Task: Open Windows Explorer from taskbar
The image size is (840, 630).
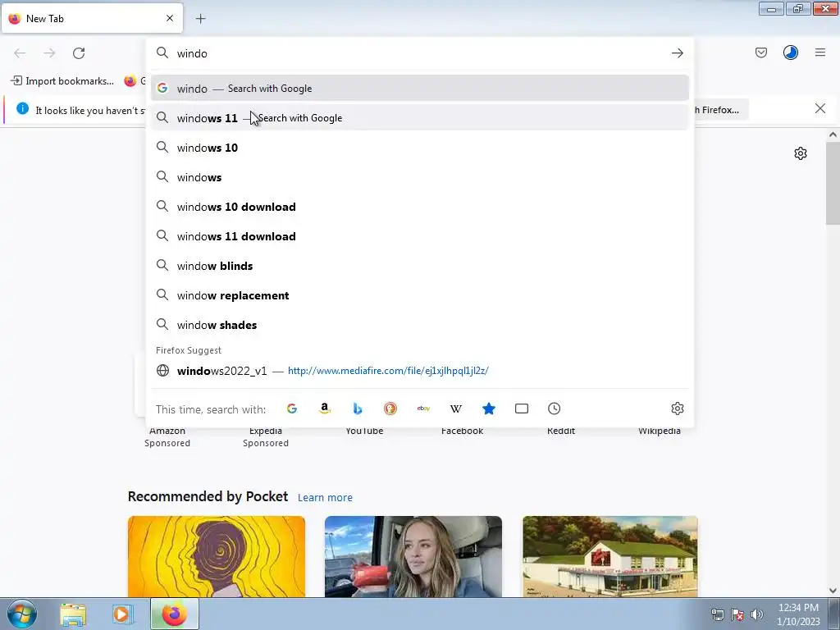Action: (x=73, y=614)
